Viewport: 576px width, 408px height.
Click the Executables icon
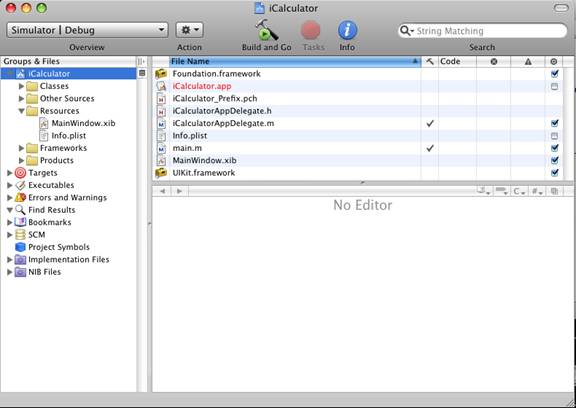click(x=20, y=185)
